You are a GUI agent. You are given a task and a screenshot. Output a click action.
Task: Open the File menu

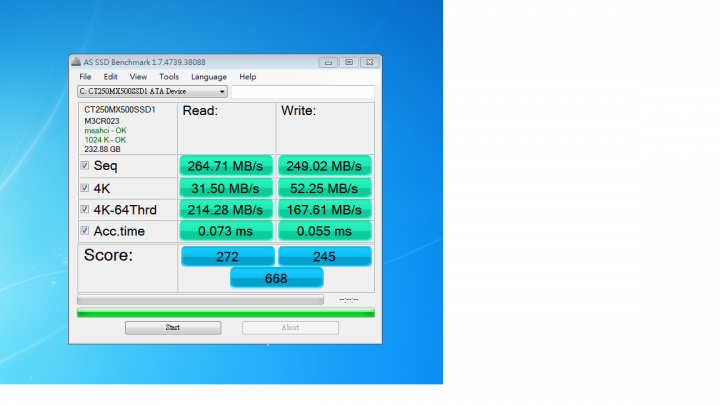click(x=85, y=77)
